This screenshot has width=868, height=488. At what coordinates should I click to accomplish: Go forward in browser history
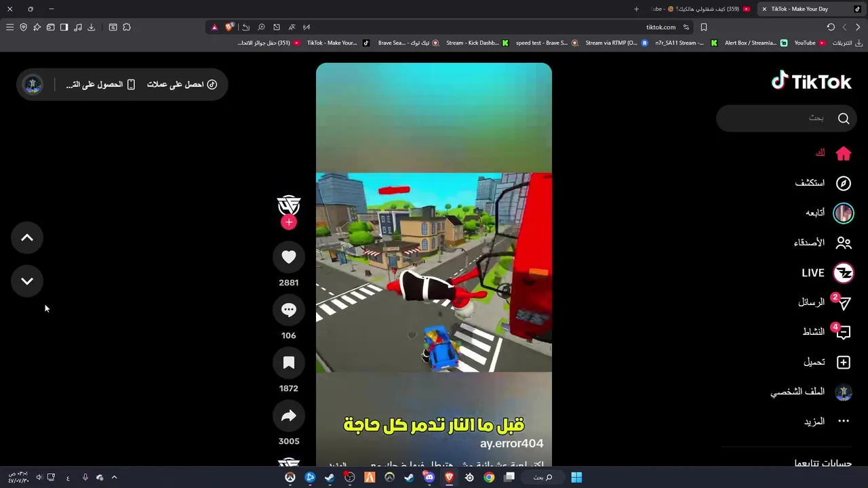[x=844, y=27]
